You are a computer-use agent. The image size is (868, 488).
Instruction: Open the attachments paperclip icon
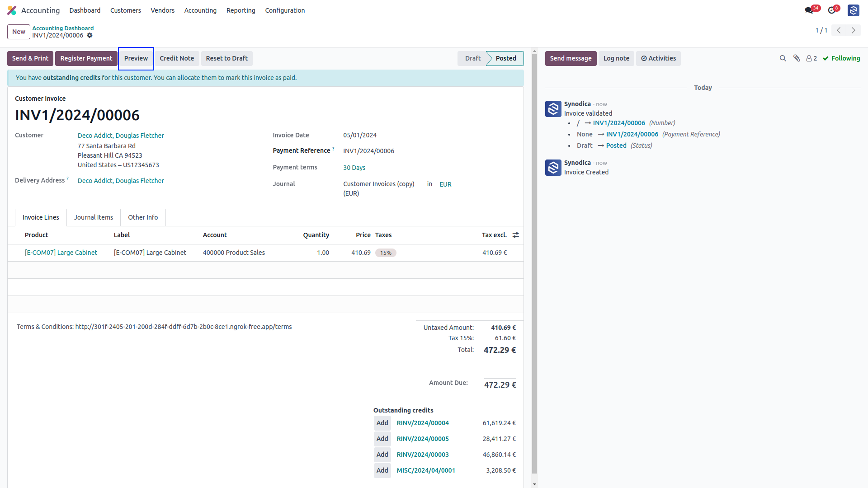point(797,58)
